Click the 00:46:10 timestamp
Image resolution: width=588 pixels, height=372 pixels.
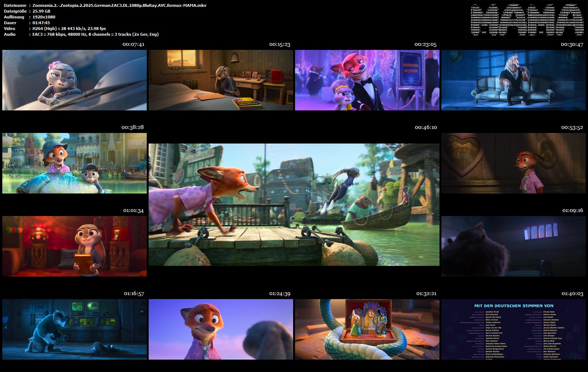[x=426, y=127]
